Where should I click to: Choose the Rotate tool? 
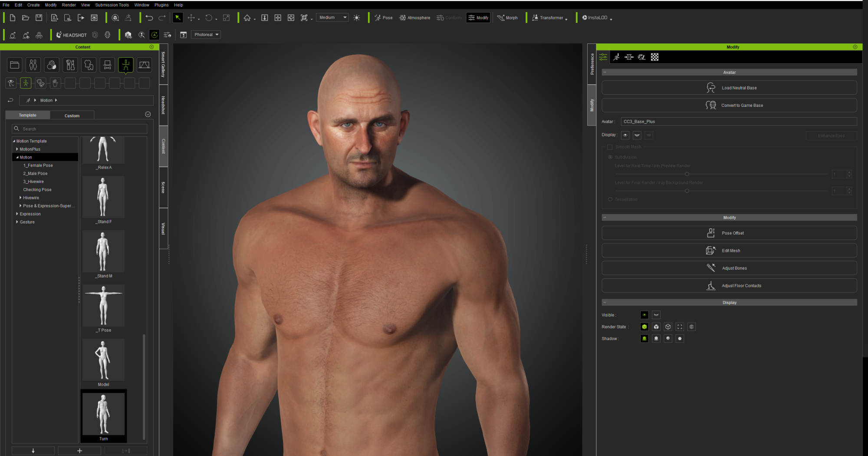click(x=209, y=18)
